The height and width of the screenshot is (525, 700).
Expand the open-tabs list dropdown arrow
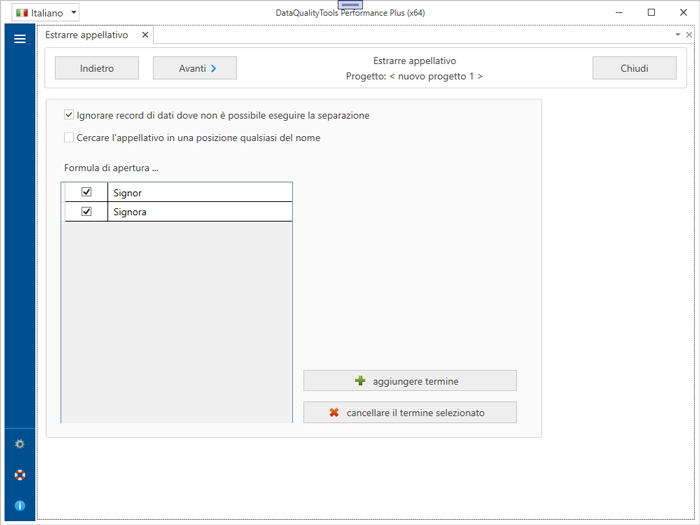(677, 35)
